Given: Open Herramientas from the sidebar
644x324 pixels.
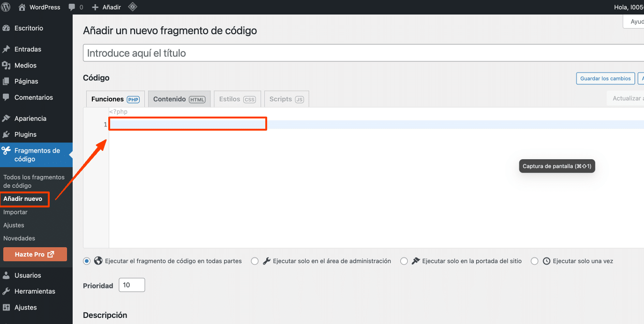Looking at the screenshot, I should point(35,291).
